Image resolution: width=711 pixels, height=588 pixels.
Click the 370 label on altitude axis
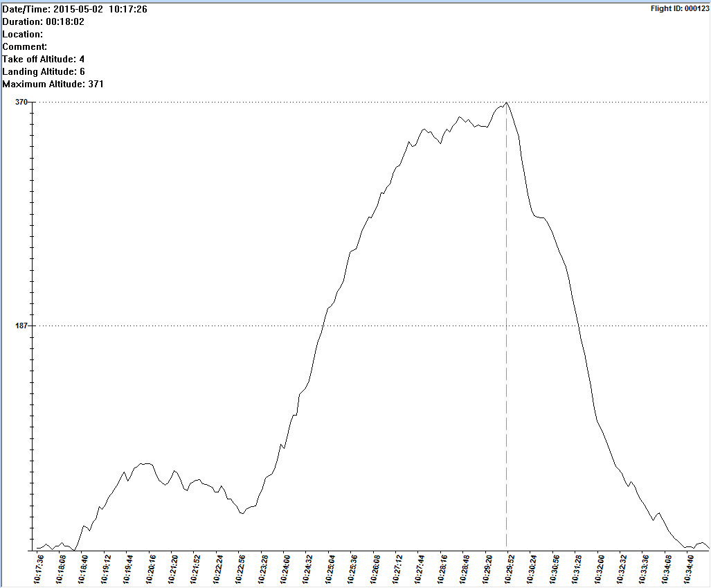pos(21,102)
